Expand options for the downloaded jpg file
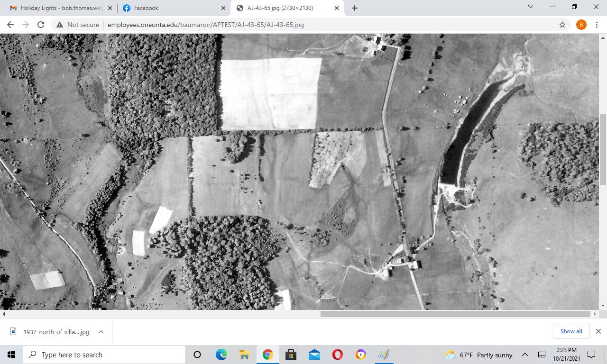The height and width of the screenshot is (364, 607). 101,332
